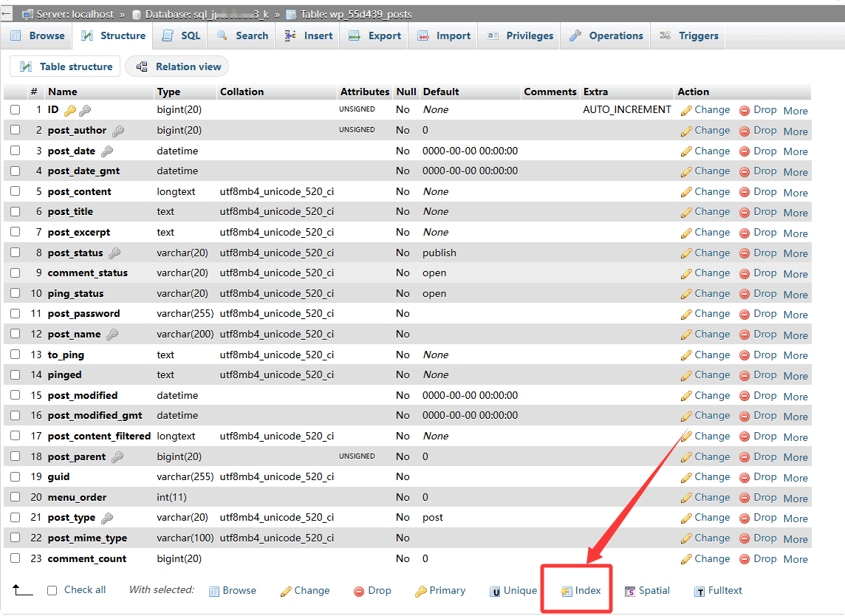Open More menu for comment_count row
The width and height of the screenshot is (845, 616).
[x=796, y=559]
